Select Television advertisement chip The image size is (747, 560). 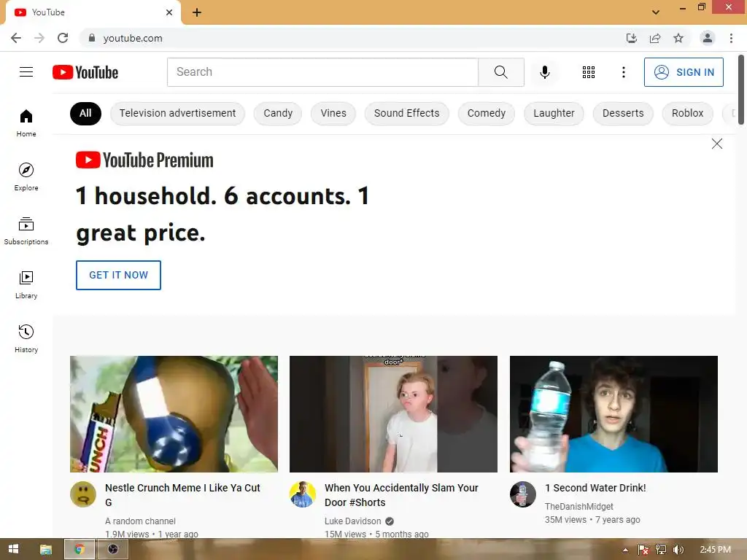pyautogui.click(x=177, y=113)
